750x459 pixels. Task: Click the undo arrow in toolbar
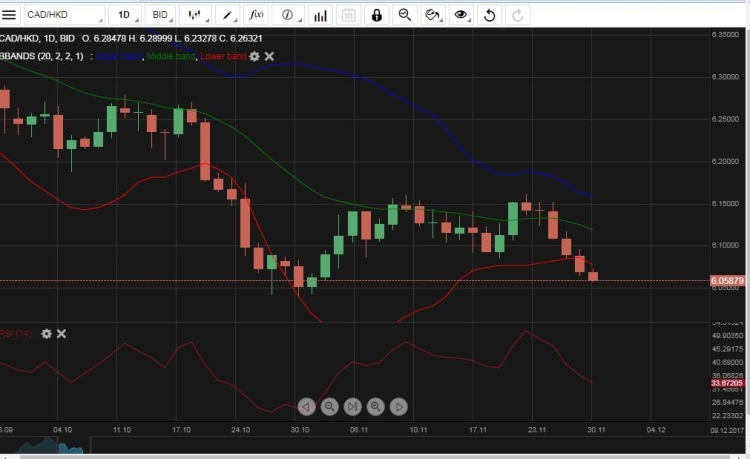pyautogui.click(x=489, y=15)
